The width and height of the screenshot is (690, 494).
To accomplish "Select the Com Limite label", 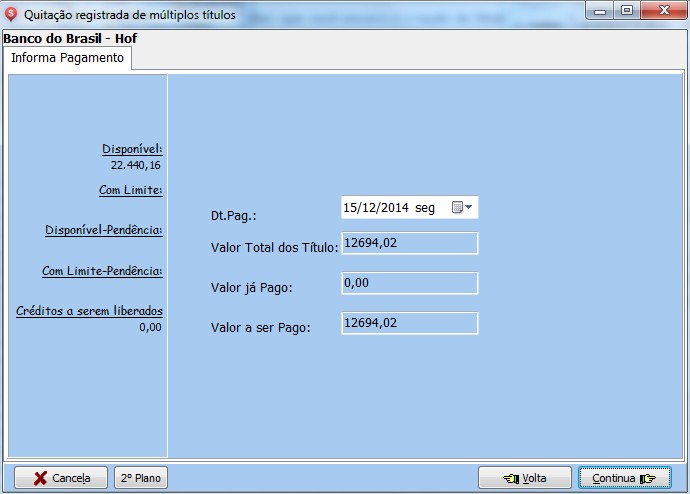I will (130, 190).
